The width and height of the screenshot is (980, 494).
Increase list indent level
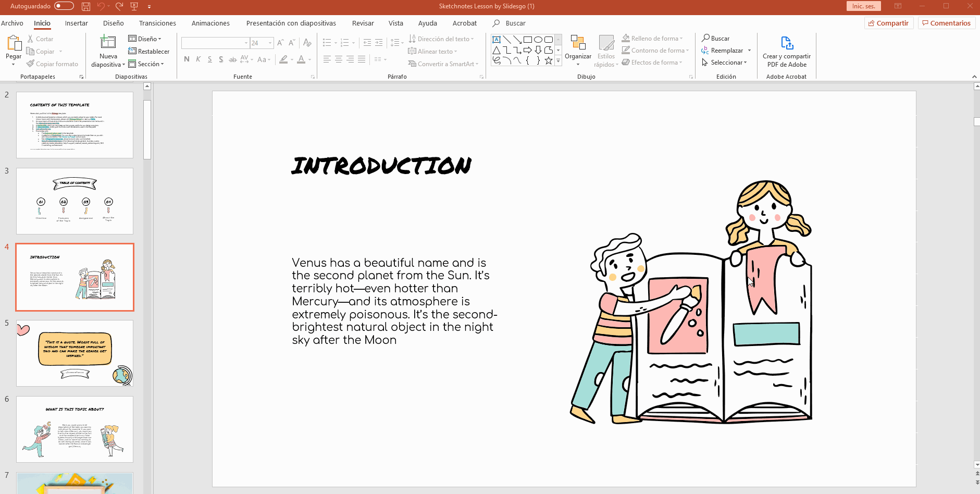point(379,43)
